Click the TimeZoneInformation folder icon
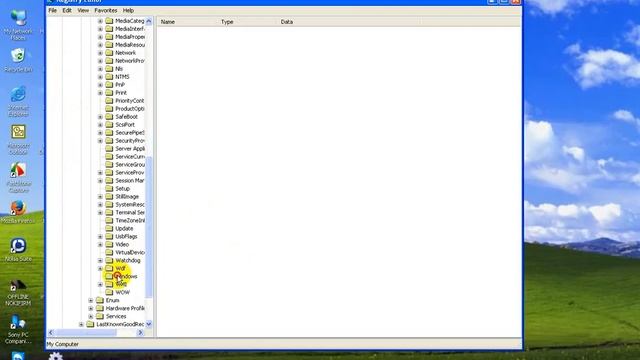This screenshot has width=640, height=360. click(109, 220)
